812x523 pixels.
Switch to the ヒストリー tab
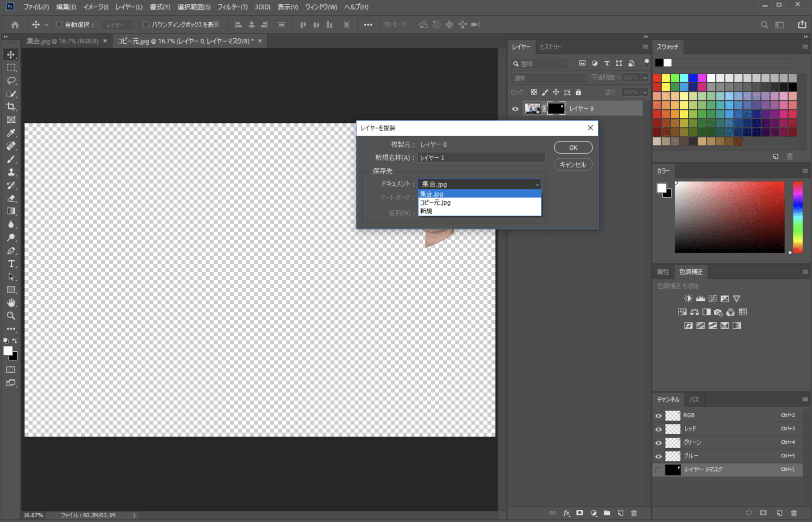click(550, 47)
